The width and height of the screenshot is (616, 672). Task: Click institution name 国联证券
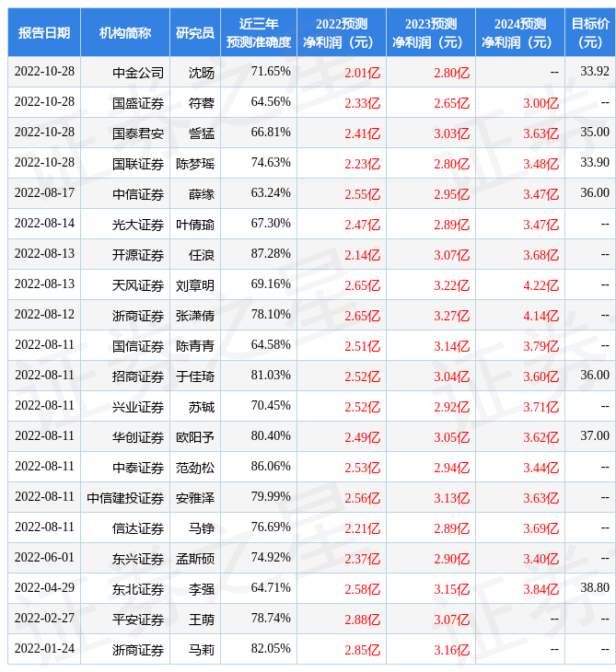(138, 164)
